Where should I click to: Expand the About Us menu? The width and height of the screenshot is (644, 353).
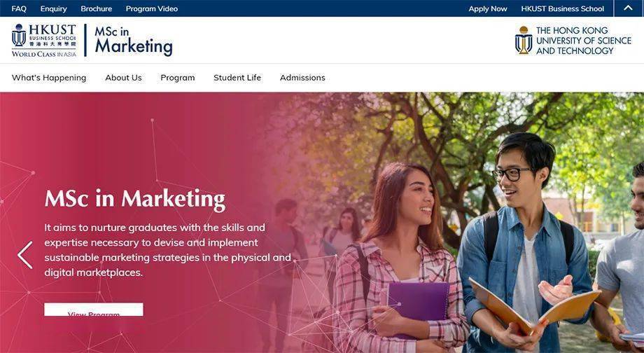click(123, 78)
